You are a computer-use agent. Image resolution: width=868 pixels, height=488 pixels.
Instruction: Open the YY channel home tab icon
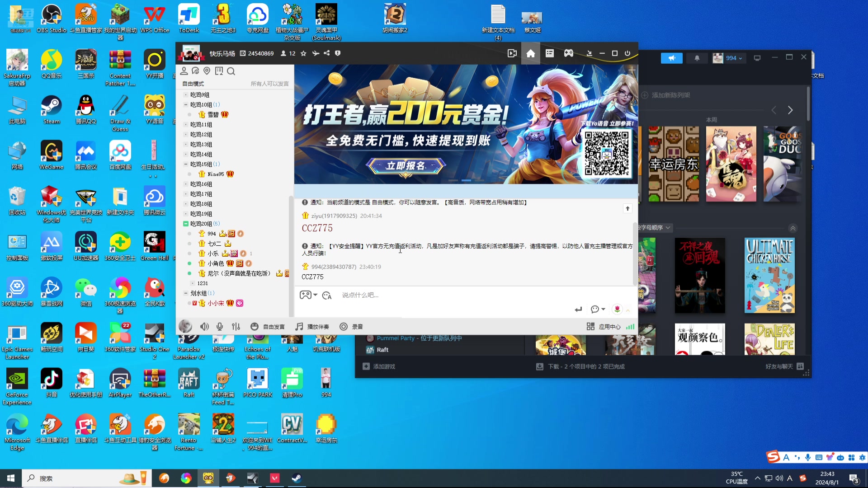tap(530, 53)
